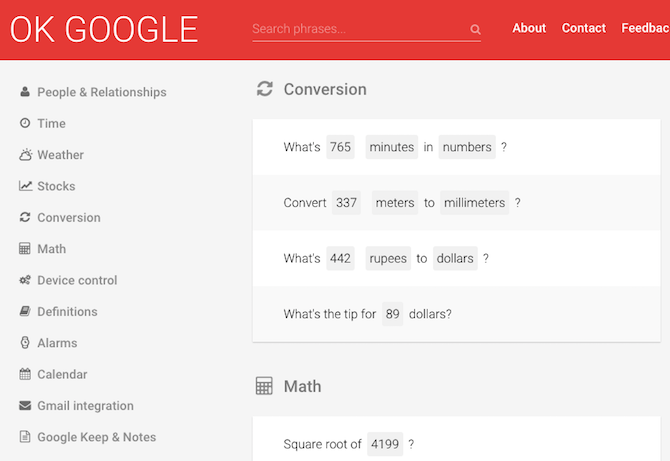The height and width of the screenshot is (461, 670).
Task: Select the 'millimeters' target unit chip
Action: [474, 203]
